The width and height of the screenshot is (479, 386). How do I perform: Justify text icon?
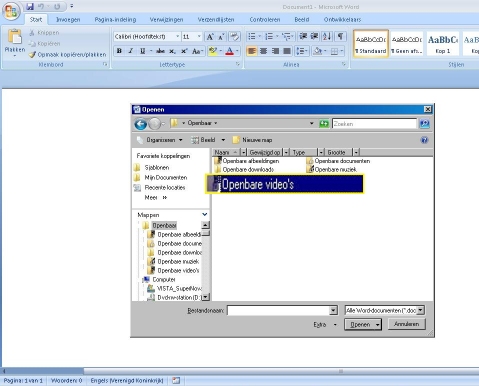pos(287,51)
